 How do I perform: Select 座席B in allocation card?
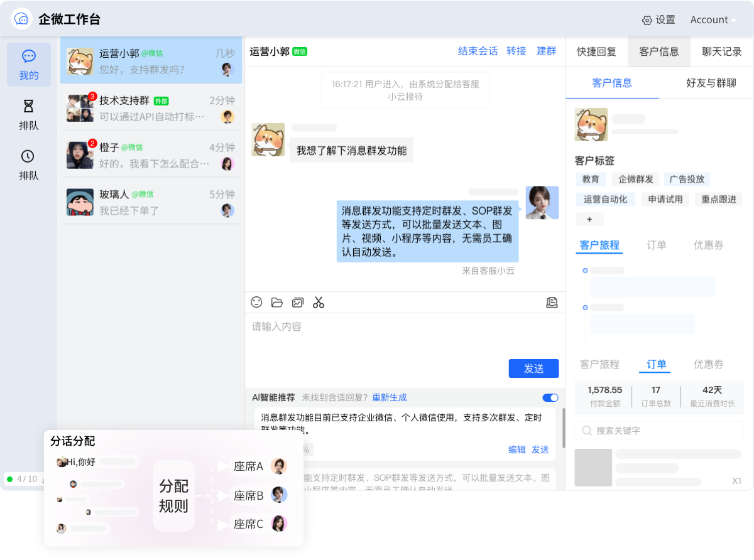click(260, 495)
